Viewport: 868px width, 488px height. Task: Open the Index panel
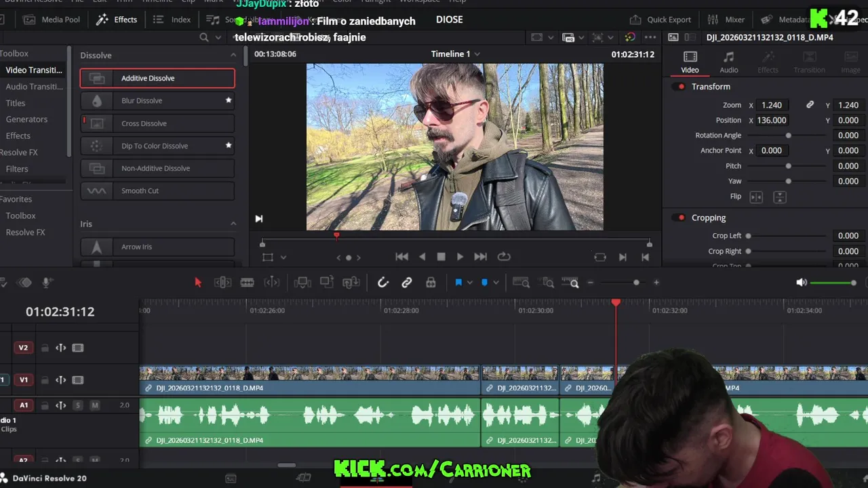pos(172,20)
